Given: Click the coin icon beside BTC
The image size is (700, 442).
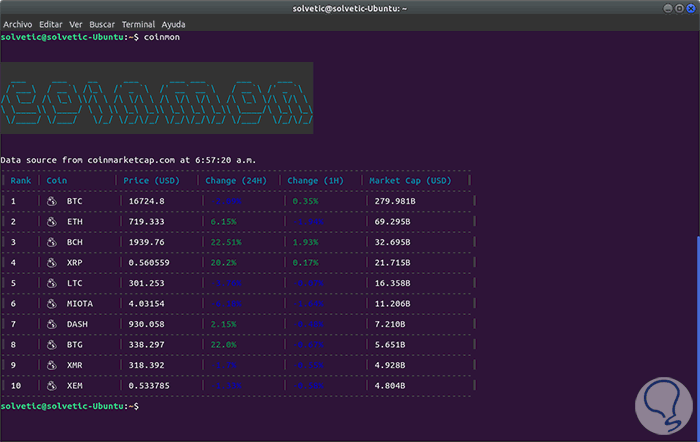Looking at the screenshot, I should 51,201.
